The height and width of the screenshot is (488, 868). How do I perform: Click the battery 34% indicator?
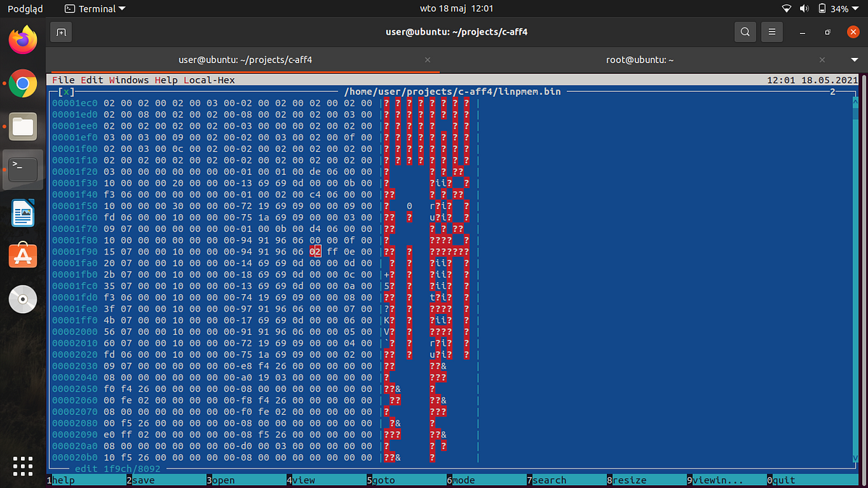pyautogui.click(x=833, y=9)
